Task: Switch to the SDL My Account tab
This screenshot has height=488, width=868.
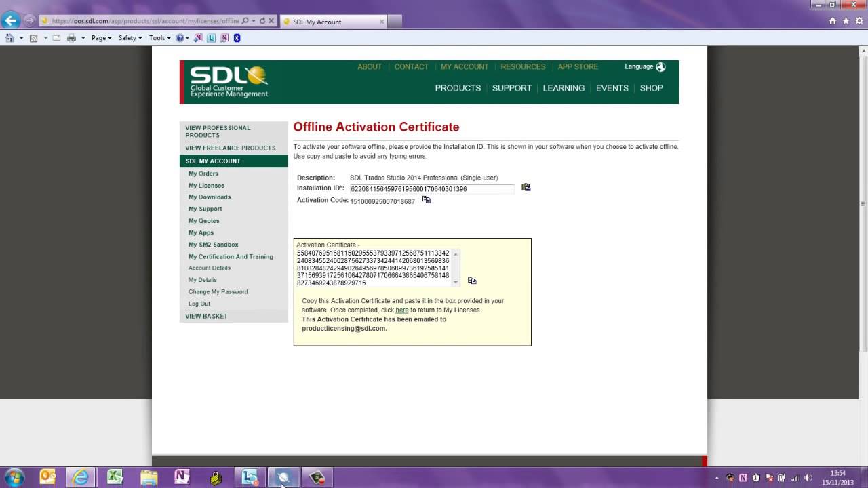Action: coord(334,22)
